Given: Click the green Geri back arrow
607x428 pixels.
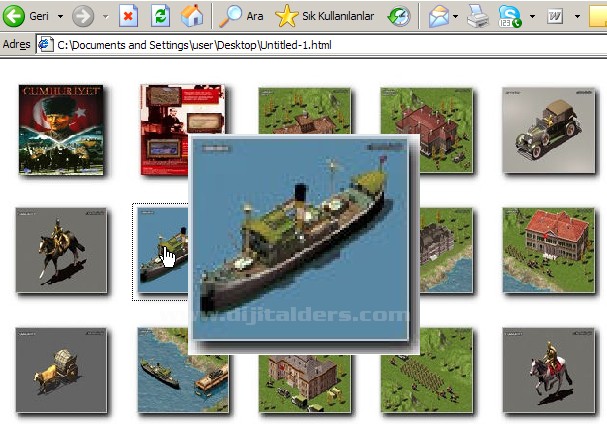Looking at the screenshot, I should coord(14,16).
